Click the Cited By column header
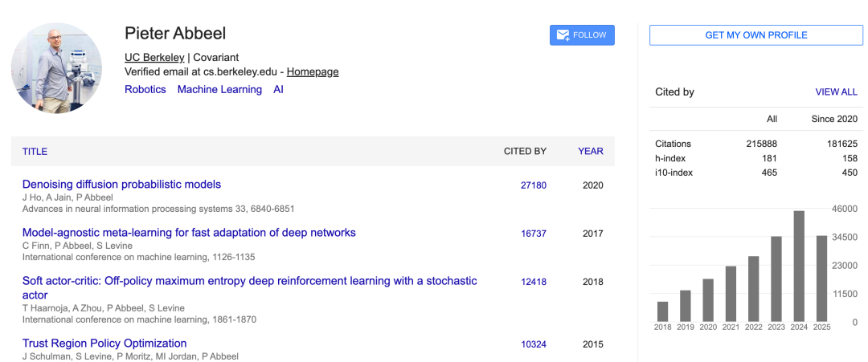The image size is (868, 362). pyautogui.click(x=525, y=152)
